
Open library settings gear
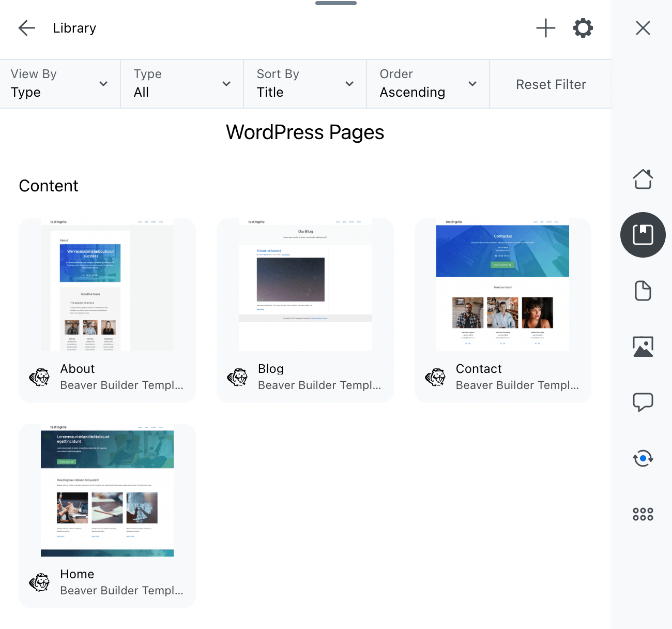583,28
